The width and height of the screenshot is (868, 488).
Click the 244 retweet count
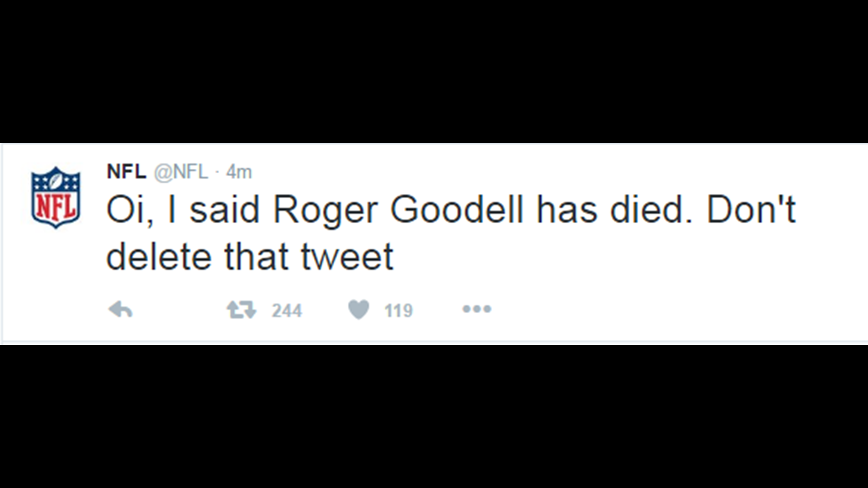[x=287, y=311]
